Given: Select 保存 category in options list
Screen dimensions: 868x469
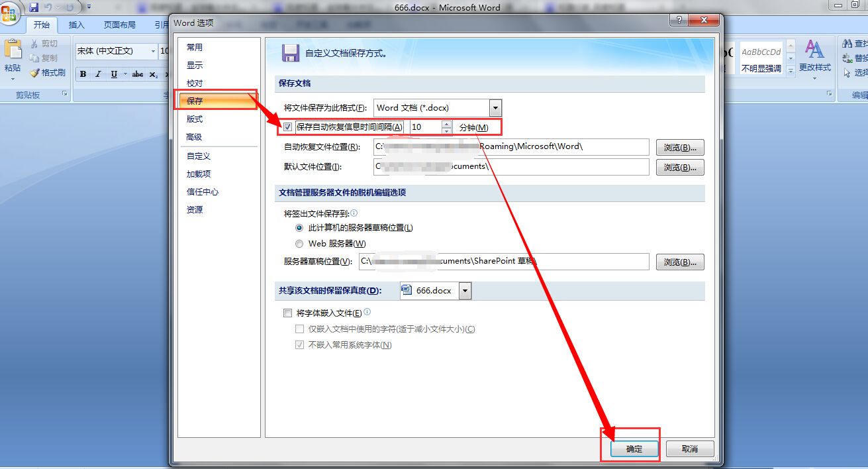Looking at the screenshot, I should coord(218,101).
